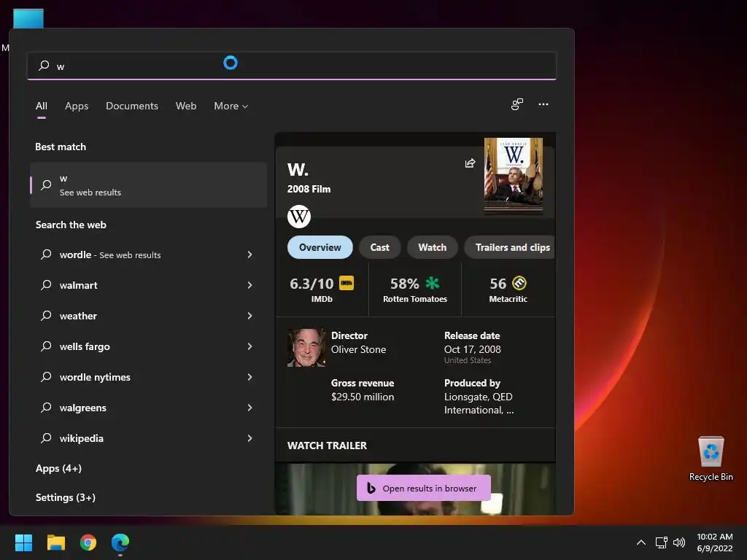Expand the Settings (3+) results group
Screen dimensions: 747x560
(x=66, y=497)
